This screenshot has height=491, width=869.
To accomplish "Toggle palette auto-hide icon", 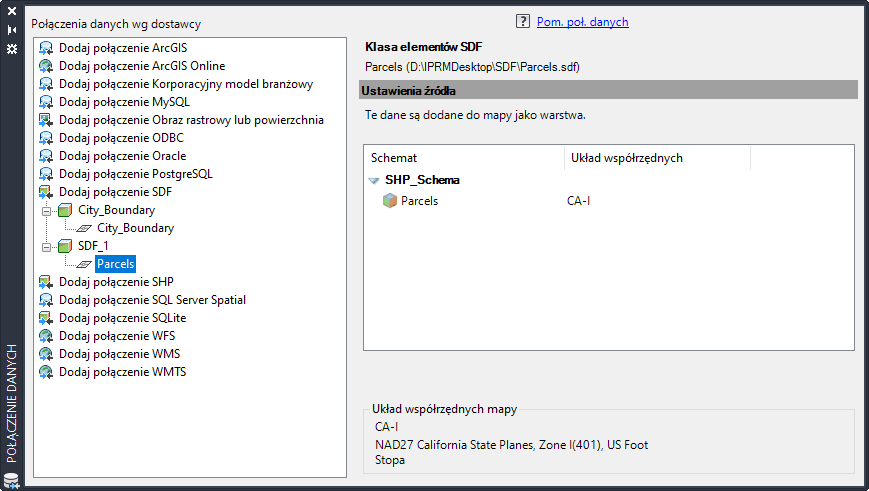I will click(x=12, y=30).
